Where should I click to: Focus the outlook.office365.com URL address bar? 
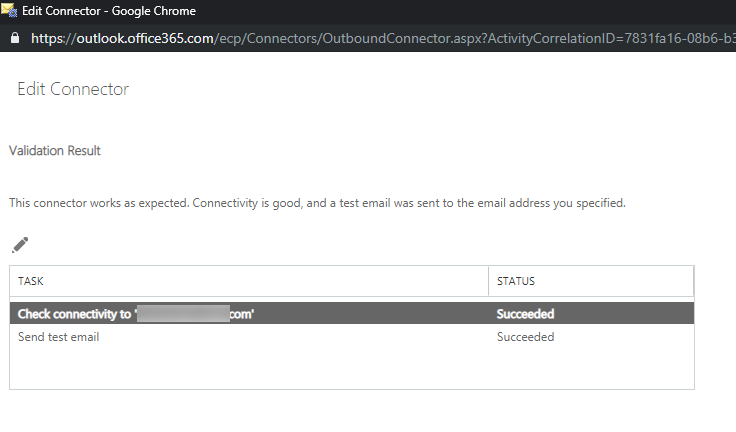point(300,38)
